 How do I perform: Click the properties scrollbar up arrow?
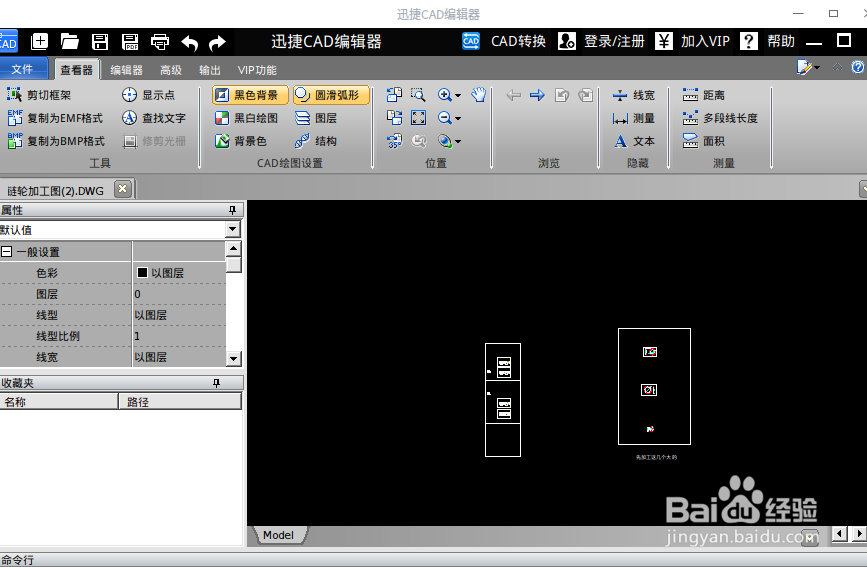233,248
